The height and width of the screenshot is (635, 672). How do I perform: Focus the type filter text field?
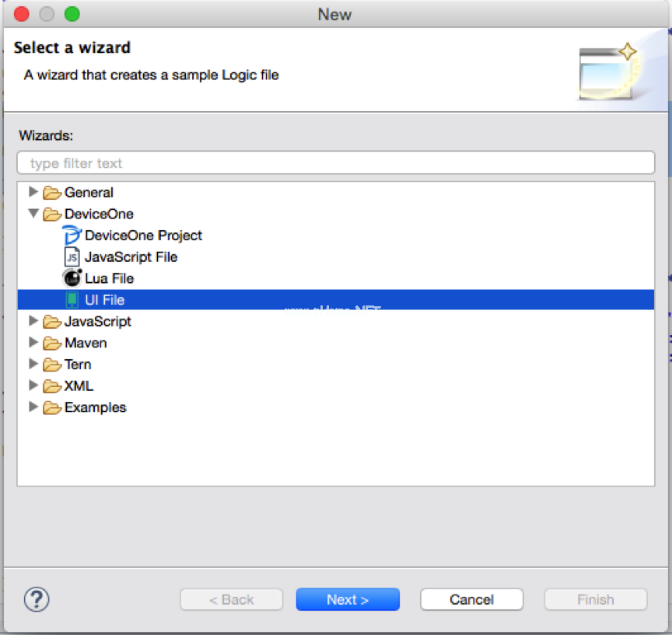point(336,163)
